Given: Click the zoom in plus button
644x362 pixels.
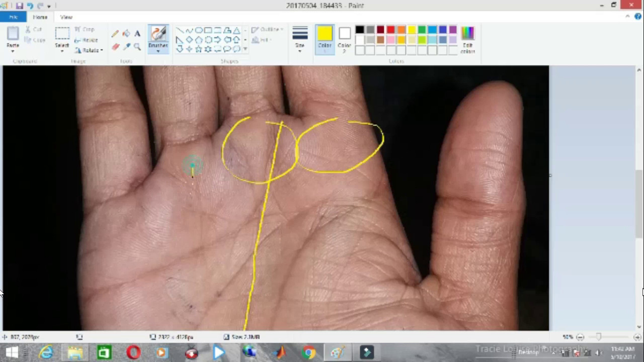Looking at the screenshot, I should [x=637, y=337].
